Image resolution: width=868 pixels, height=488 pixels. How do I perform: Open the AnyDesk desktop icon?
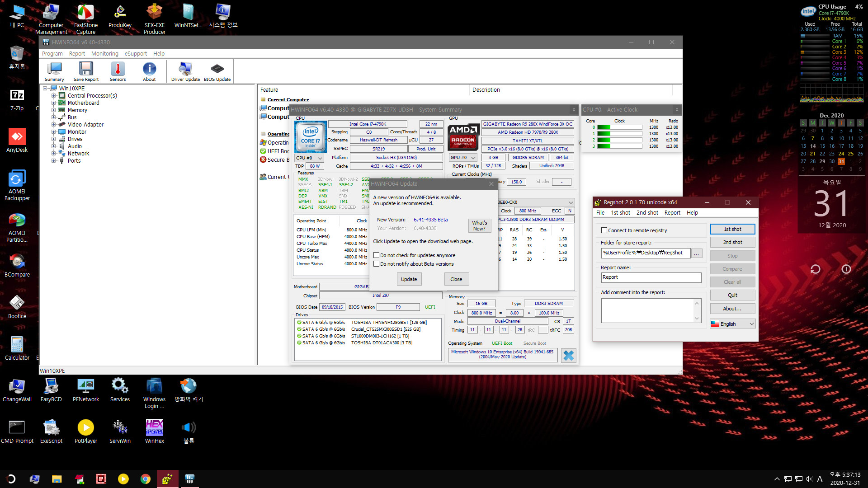coord(17,140)
